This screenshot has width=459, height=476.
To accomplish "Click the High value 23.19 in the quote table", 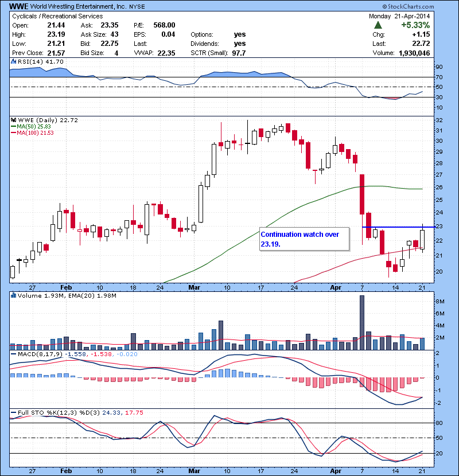I will click(x=56, y=34).
